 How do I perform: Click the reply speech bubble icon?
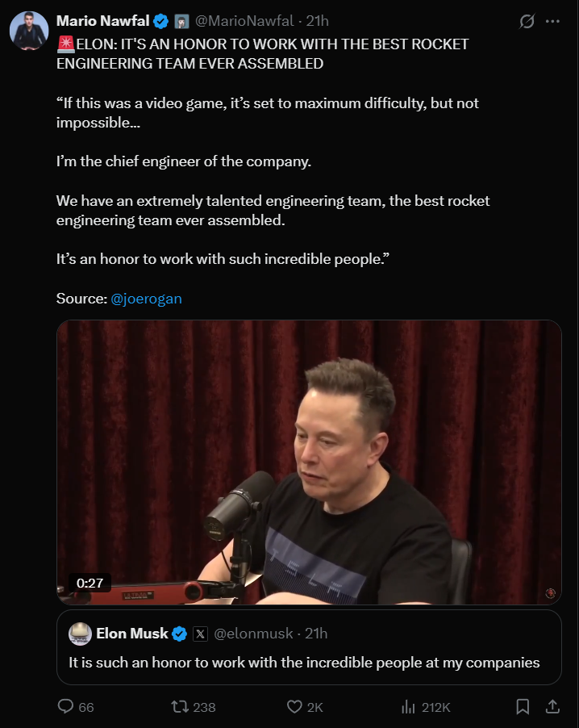click(x=66, y=706)
